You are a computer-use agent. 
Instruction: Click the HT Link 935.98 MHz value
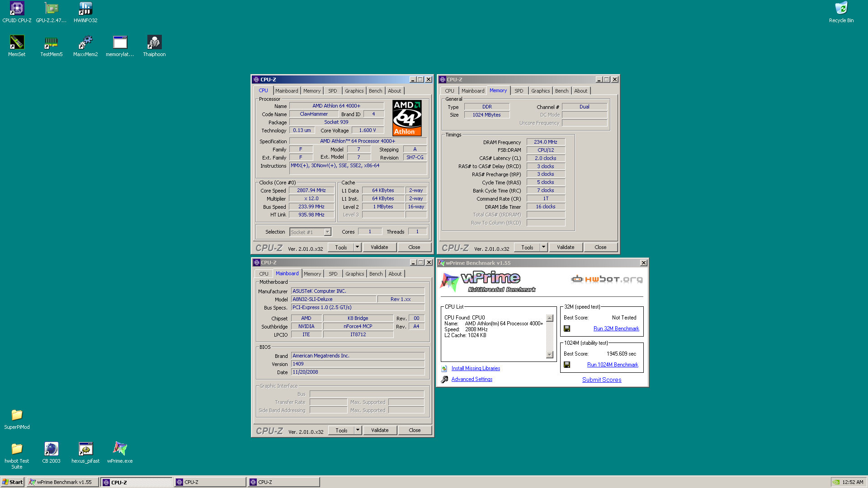(x=311, y=215)
